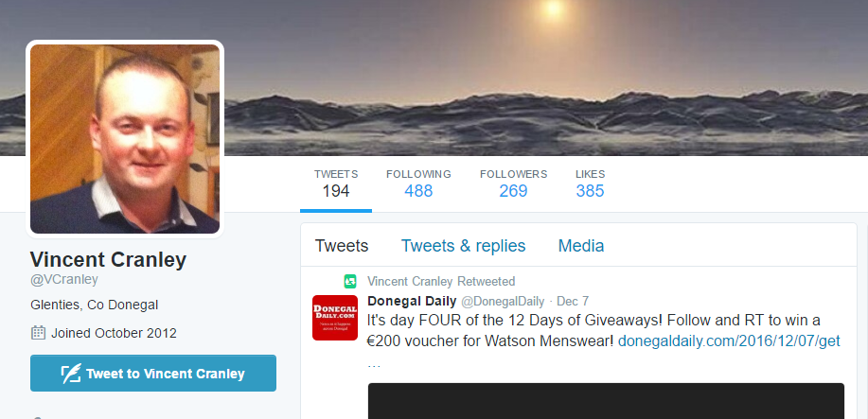Screen dimensions: 868x419
Task: Click the Donegal Daily avatar logo
Action: coord(335,318)
